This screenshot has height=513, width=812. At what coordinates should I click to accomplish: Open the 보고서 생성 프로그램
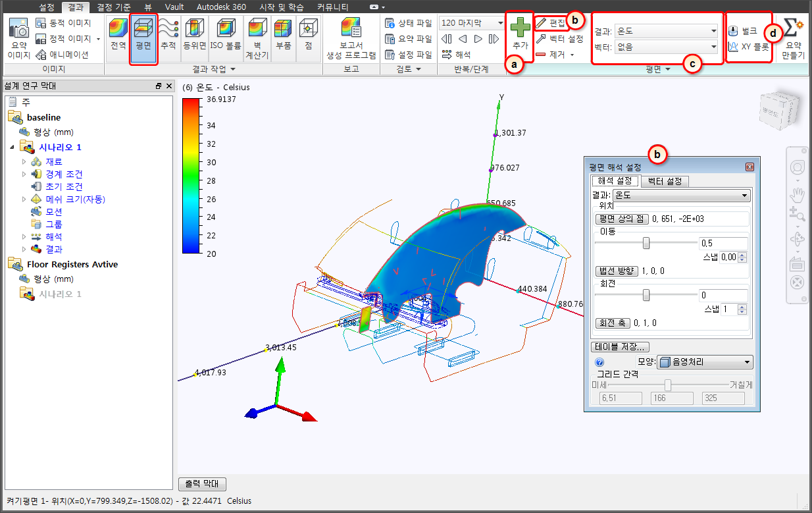[x=351, y=39]
